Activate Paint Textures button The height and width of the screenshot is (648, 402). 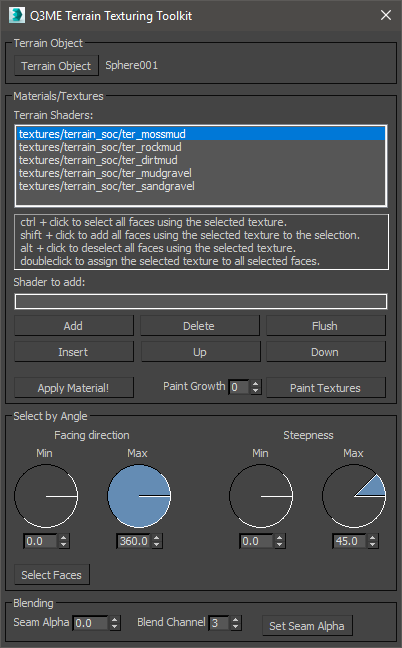click(x=326, y=388)
